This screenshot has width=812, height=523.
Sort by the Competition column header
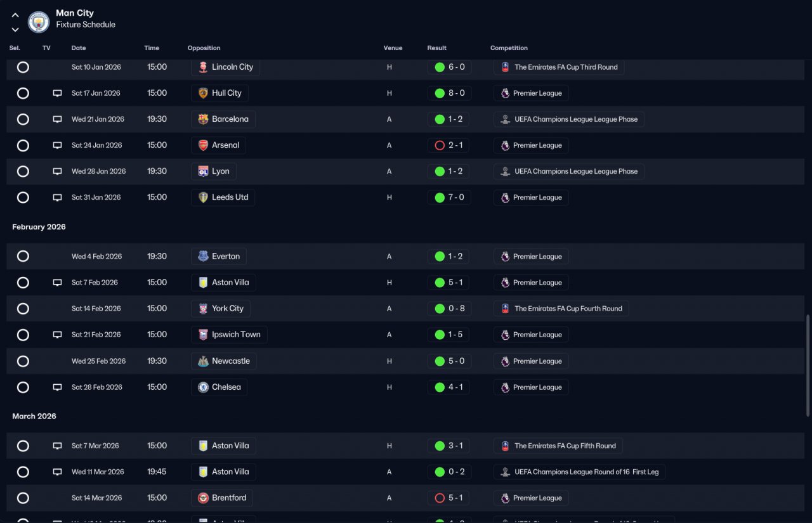509,48
